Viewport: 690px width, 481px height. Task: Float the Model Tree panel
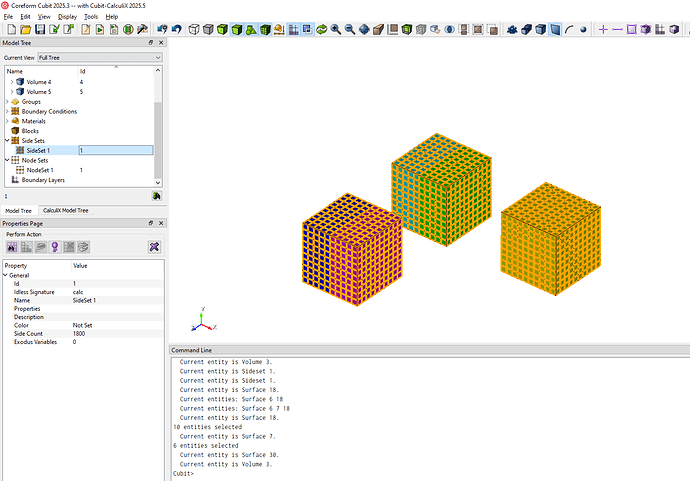pyautogui.click(x=151, y=43)
